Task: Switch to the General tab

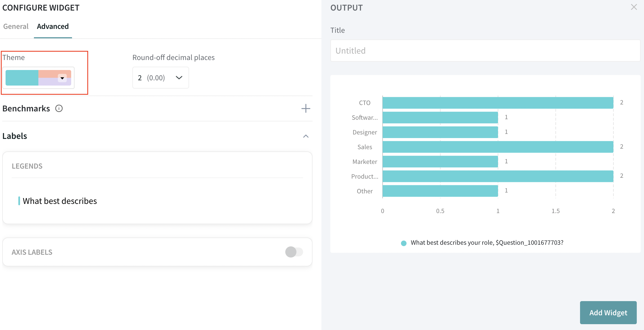Action: (x=16, y=26)
